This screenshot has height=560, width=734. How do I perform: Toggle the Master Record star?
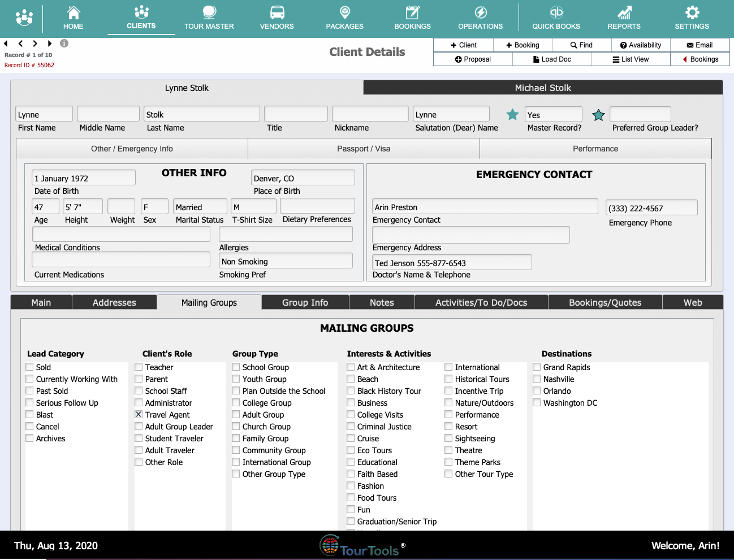click(x=512, y=115)
